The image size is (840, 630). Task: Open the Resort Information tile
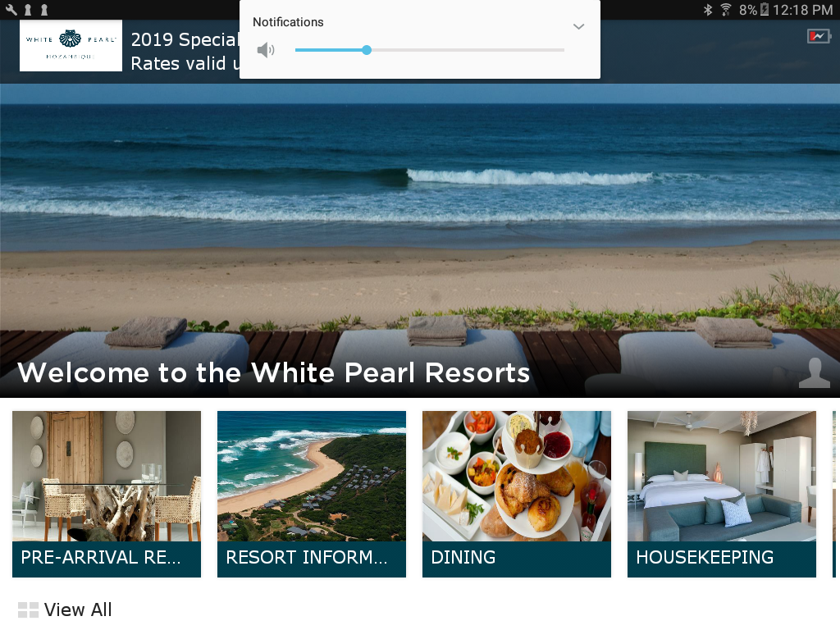[x=312, y=494]
